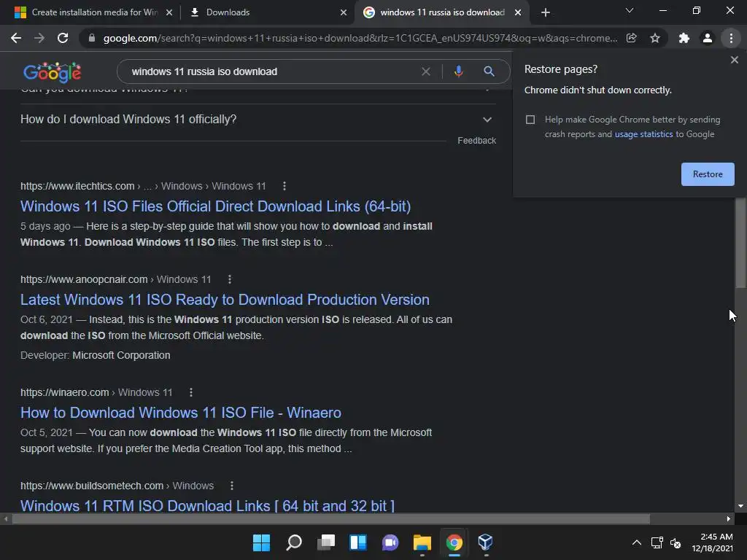
Task: Run the search via the magnifier icon
Action: point(489,71)
